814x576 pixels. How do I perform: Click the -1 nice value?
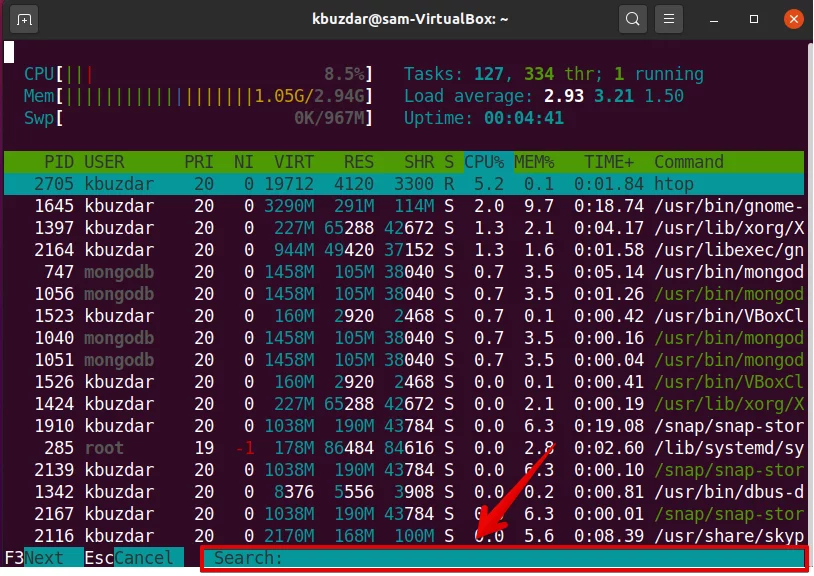[x=245, y=448]
